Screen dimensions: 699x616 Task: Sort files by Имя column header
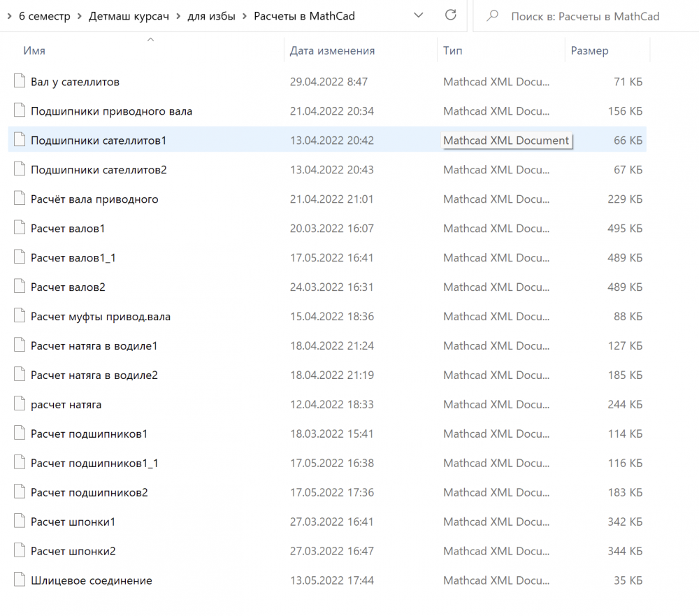(34, 50)
